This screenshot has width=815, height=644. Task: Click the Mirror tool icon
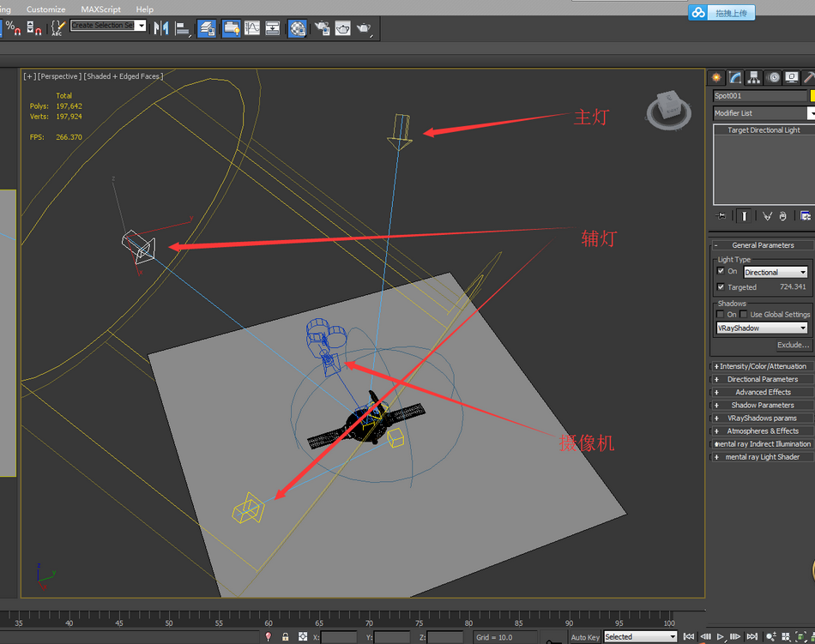160,28
